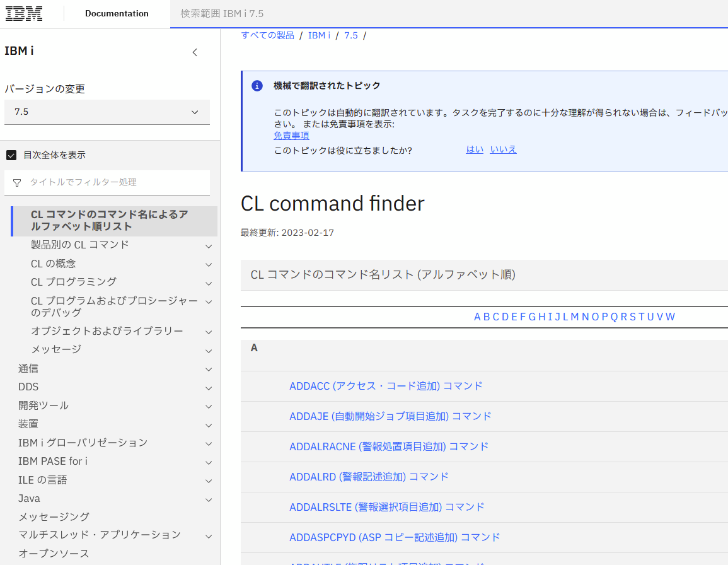Click the info icon in the translation banner

[x=257, y=85]
